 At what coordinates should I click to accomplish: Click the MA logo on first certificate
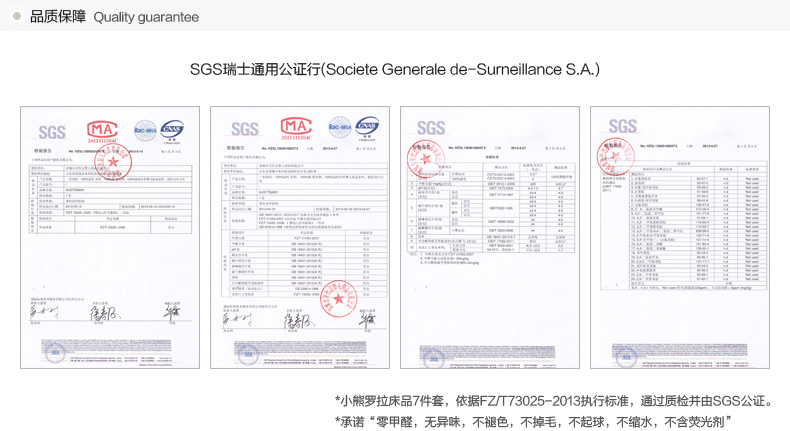pyautogui.click(x=103, y=131)
